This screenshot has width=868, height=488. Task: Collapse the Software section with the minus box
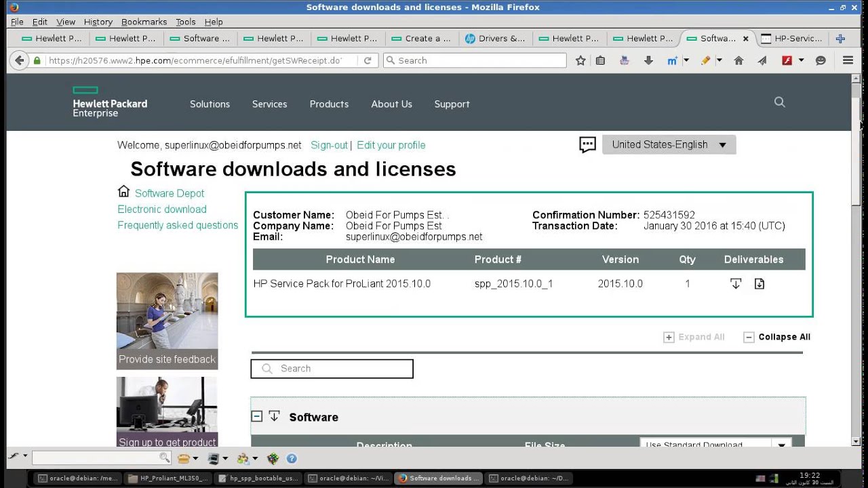[x=257, y=416]
